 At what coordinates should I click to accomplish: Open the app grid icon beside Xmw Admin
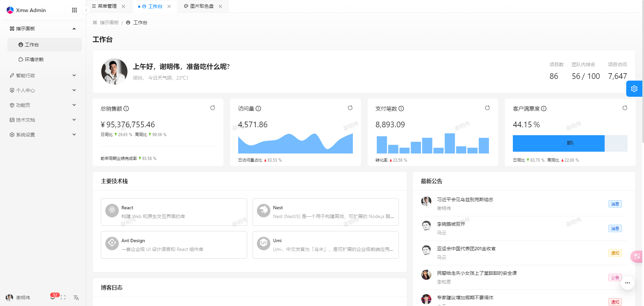pos(74,10)
